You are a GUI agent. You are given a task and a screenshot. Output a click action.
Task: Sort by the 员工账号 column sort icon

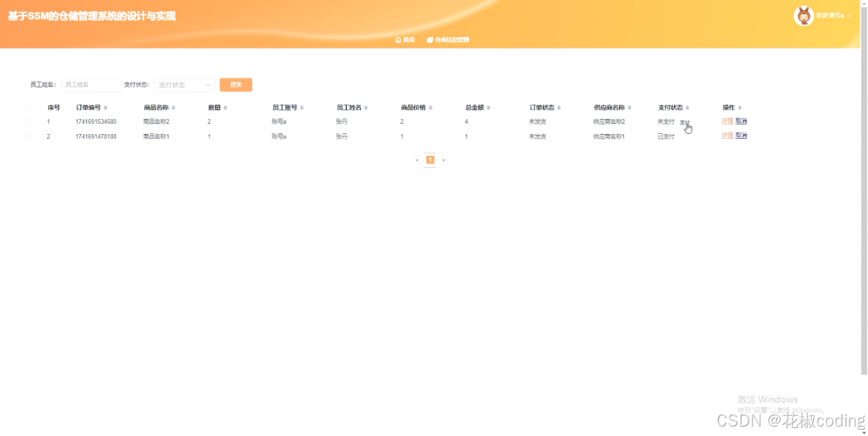point(301,108)
